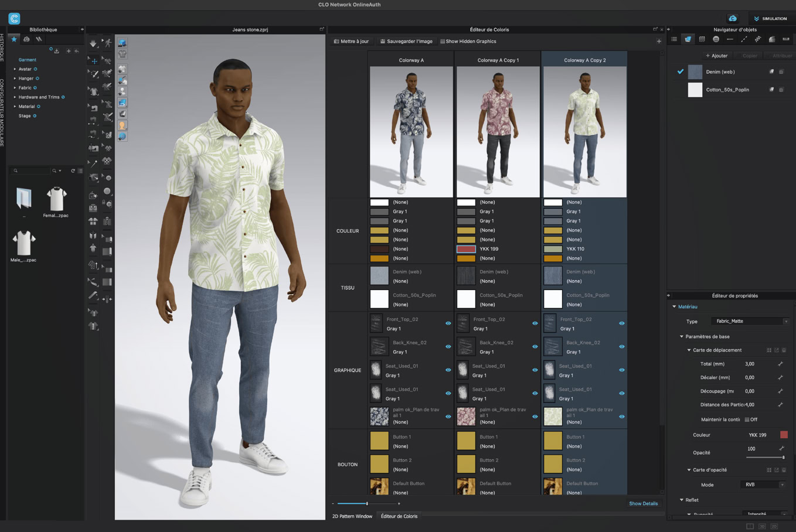Click the Mettre à jour button
Screen dimensions: 796x532
tap(351, 42)
